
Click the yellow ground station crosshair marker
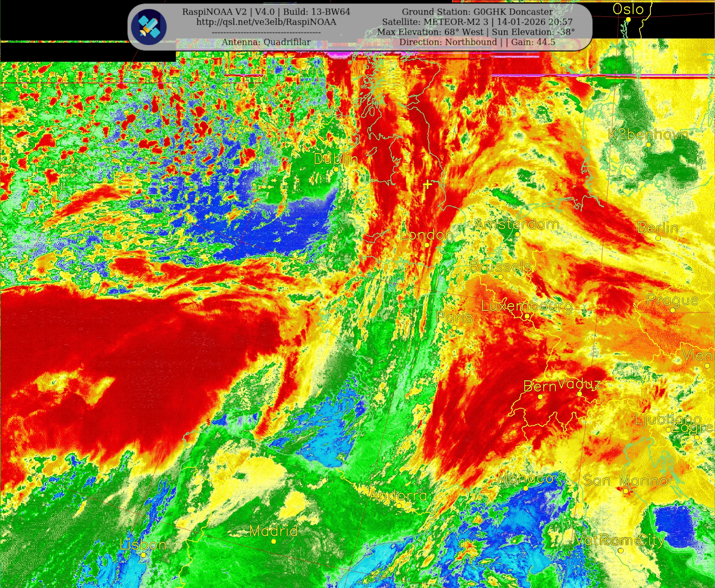click(x=427, y=184)
